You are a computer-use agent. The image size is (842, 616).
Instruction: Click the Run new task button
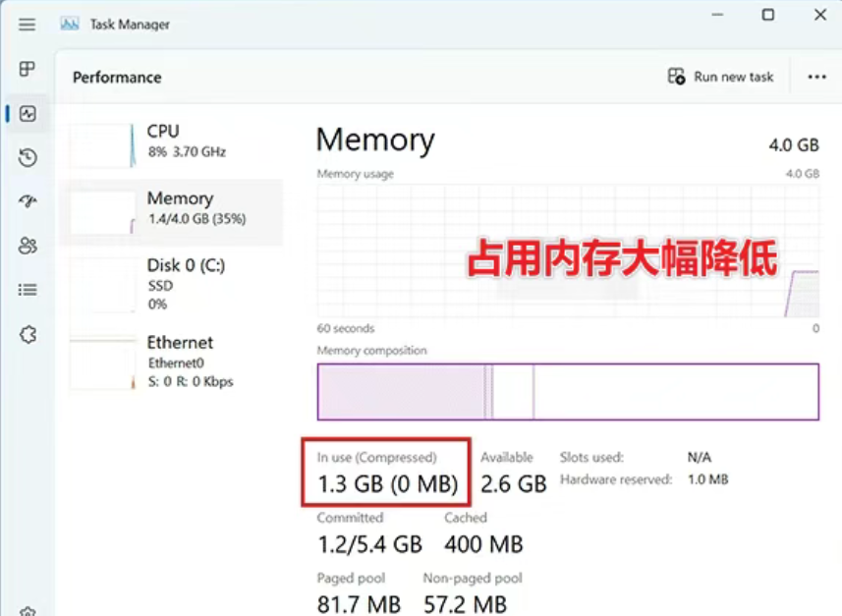click(x=721, y=77)
